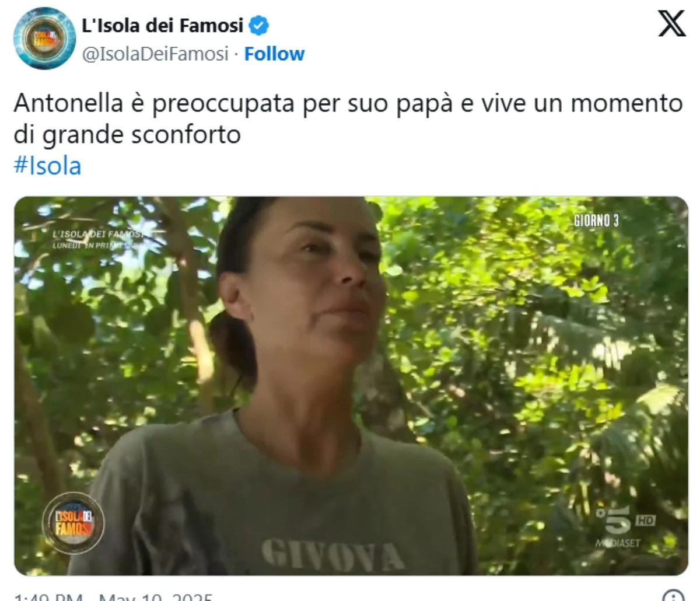700x601 pixels.
Task: Open the L'Isola dei Famosi display name
Action: click(x=163, y=26)
